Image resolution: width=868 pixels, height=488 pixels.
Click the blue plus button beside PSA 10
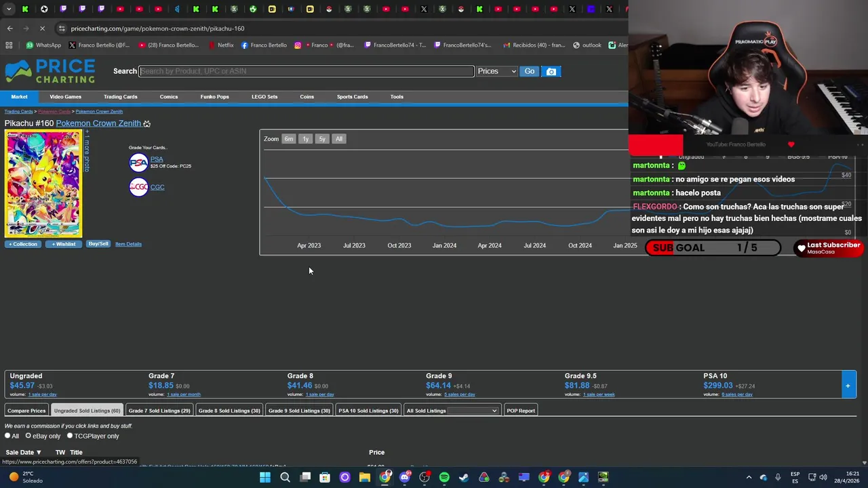point(848,386)
